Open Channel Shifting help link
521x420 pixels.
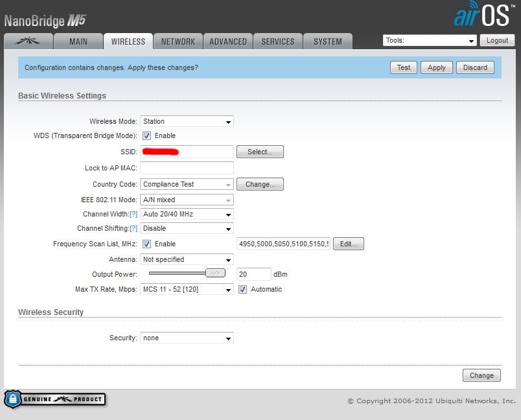pos(133,228)
